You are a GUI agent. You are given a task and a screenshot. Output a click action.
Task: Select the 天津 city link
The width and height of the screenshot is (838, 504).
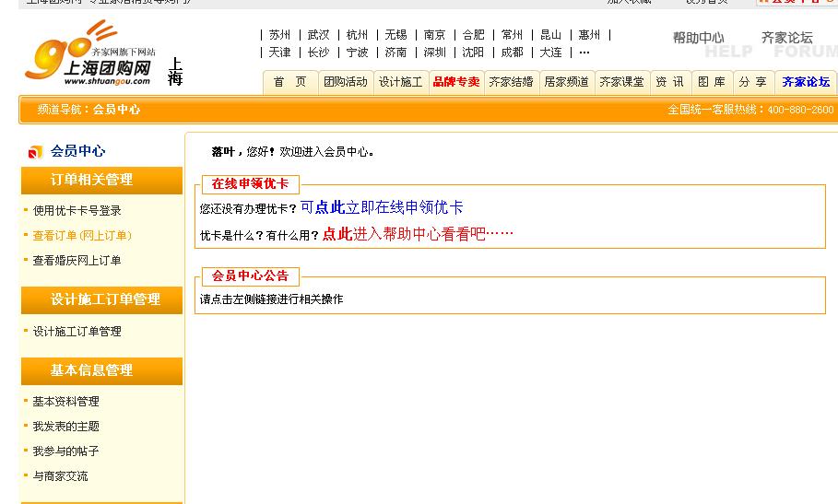click(279, 53)
